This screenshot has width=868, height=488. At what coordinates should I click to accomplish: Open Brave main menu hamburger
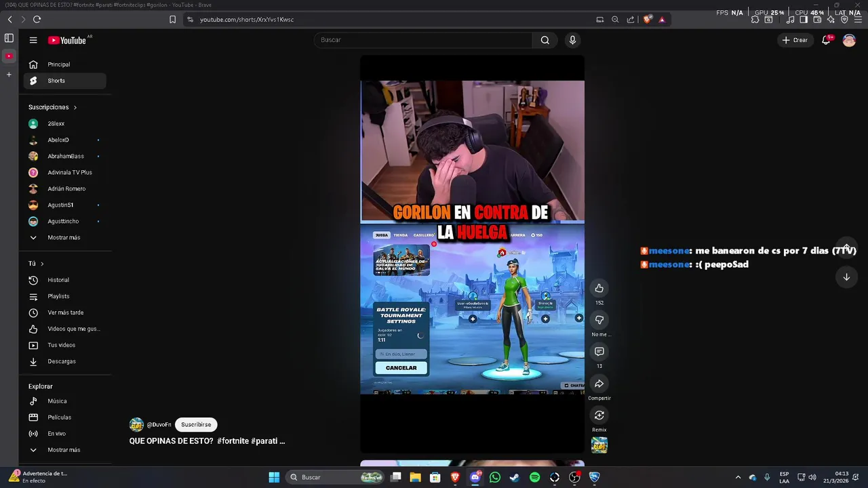pos(858,20)
